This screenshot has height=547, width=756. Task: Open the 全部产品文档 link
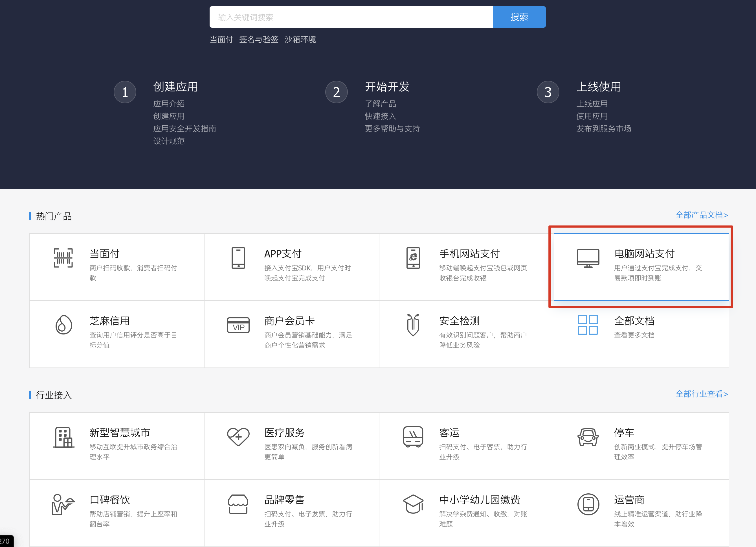[701, 215]
